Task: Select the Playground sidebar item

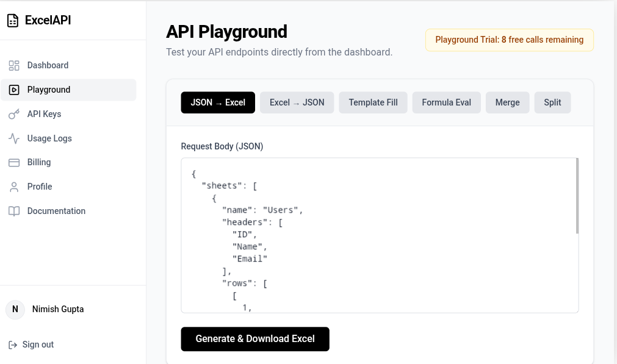Action: click(x=68, y=90)
